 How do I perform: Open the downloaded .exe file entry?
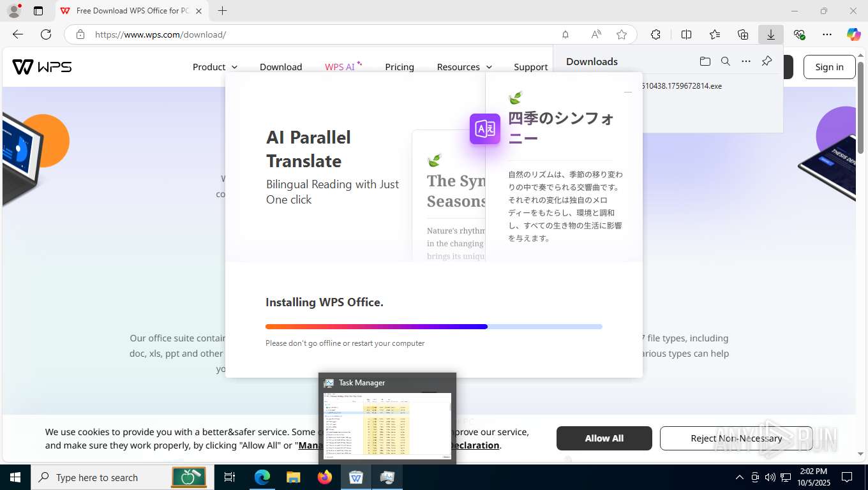point(682,86)
